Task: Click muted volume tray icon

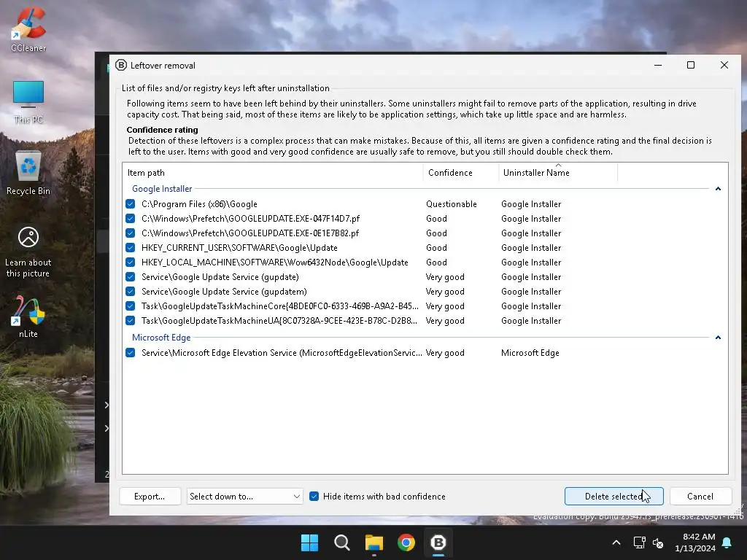Action: [658, 542]
